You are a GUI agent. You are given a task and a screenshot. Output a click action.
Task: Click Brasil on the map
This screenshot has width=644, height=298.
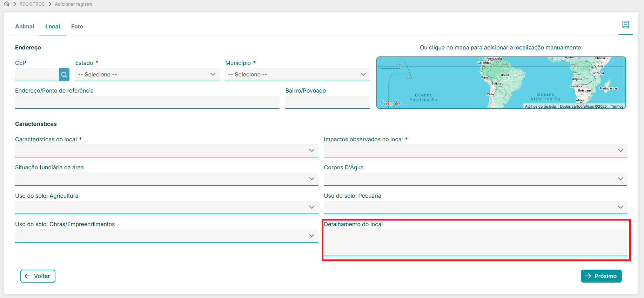[x=505, y=75]
